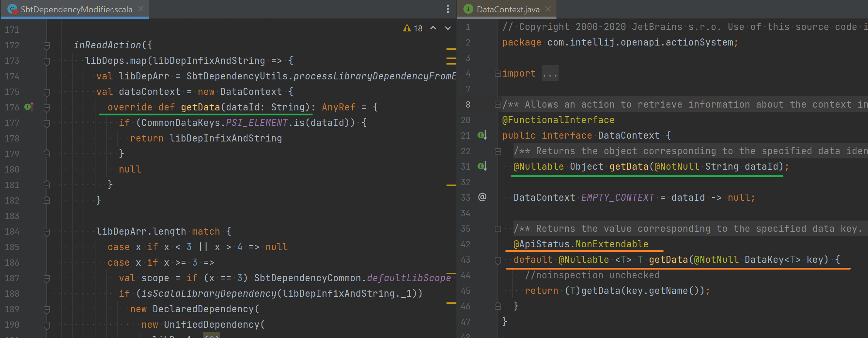Click libDepInfixAndString return value line 178
Image resolution: width=868 pixels, height=338 pixels.
226,138
